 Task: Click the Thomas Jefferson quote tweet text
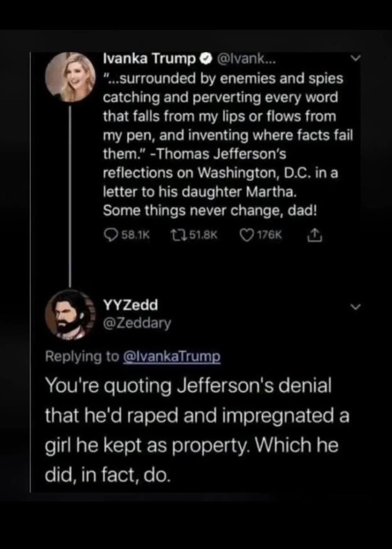click(x=223, y=135)
